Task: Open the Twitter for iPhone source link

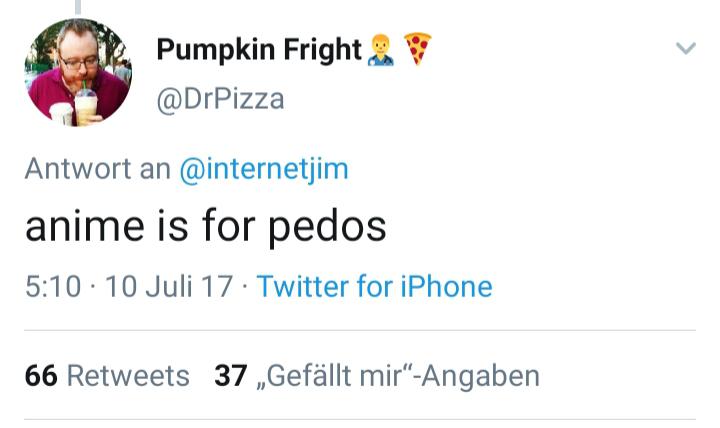Action: coord(374,287)
